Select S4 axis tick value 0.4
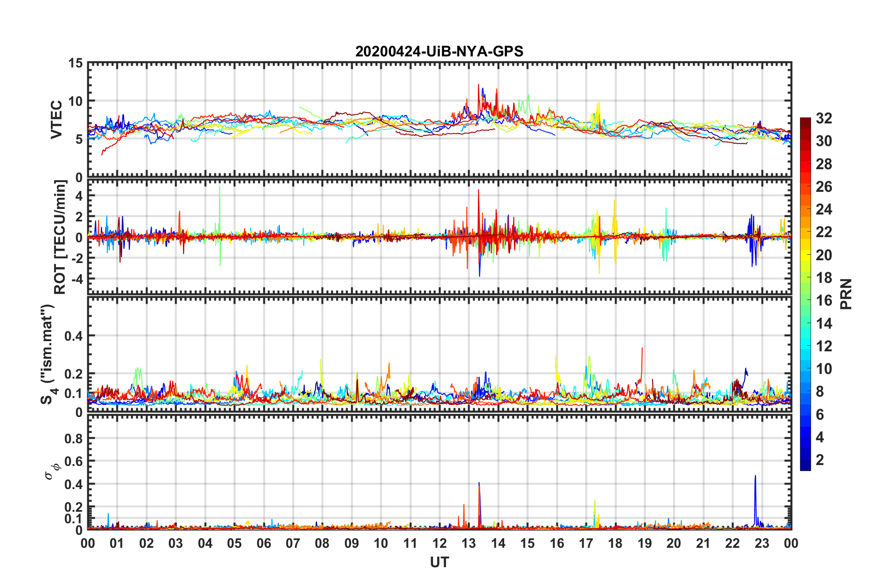 click(73, 336)
